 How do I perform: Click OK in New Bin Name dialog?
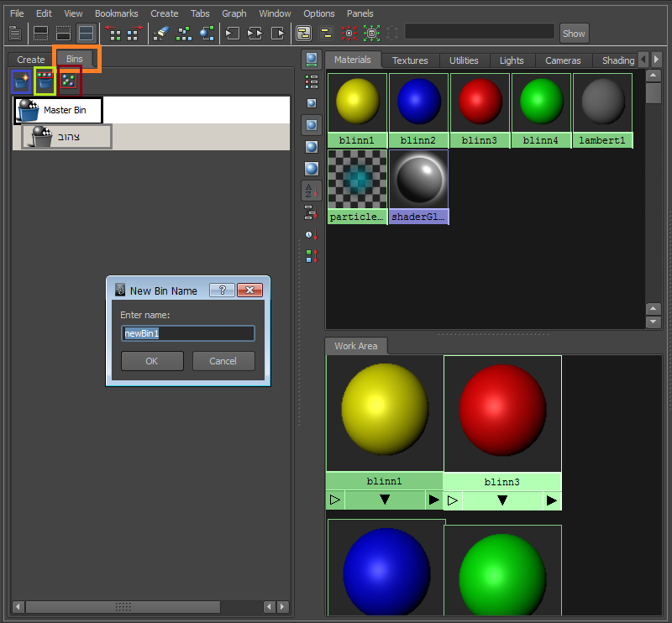click(152, 361)
